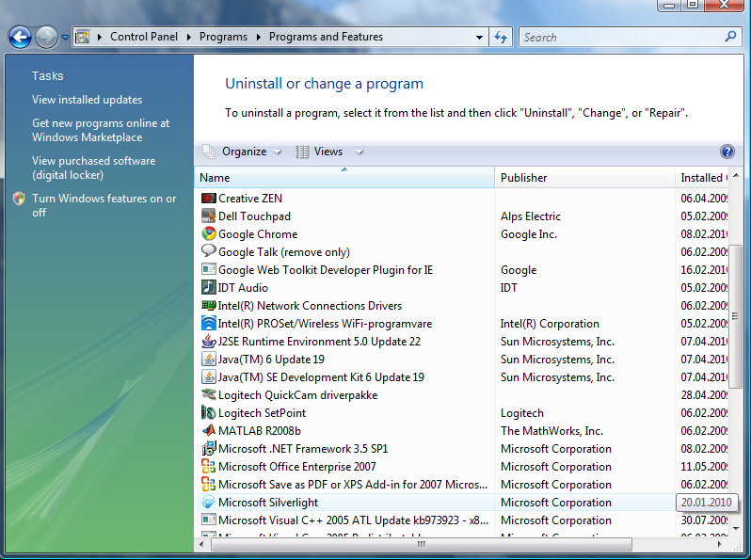
Task: Select the MATLAB R2008b icon
Action: (x=208, y=430)
